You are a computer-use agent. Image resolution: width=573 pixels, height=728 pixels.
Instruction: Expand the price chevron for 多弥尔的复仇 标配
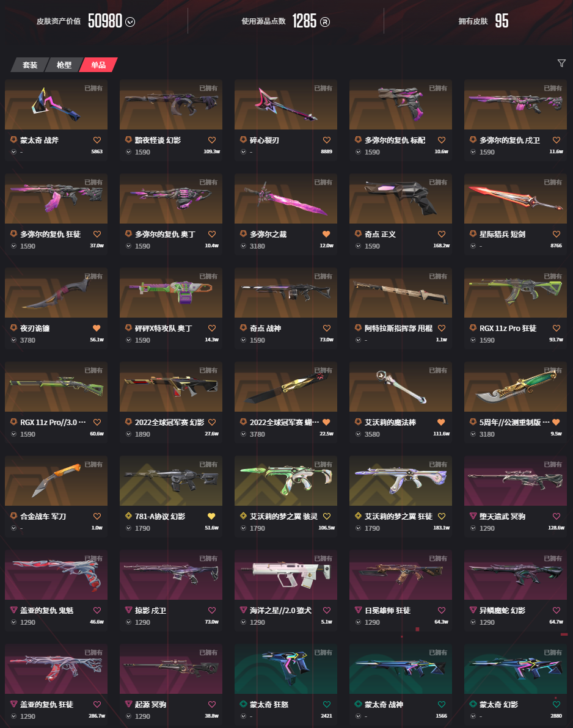[x=358, y=152]
